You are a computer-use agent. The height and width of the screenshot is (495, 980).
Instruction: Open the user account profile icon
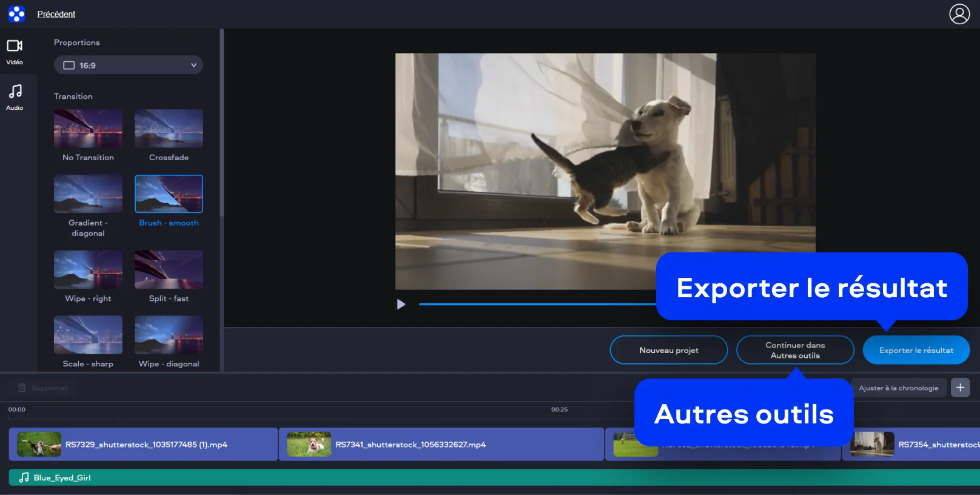tap(959, 14)
